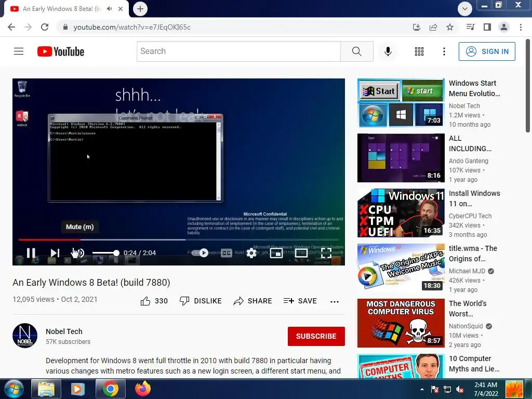Close the YouTube tab

pyautogui.click(x=121, y=9)
